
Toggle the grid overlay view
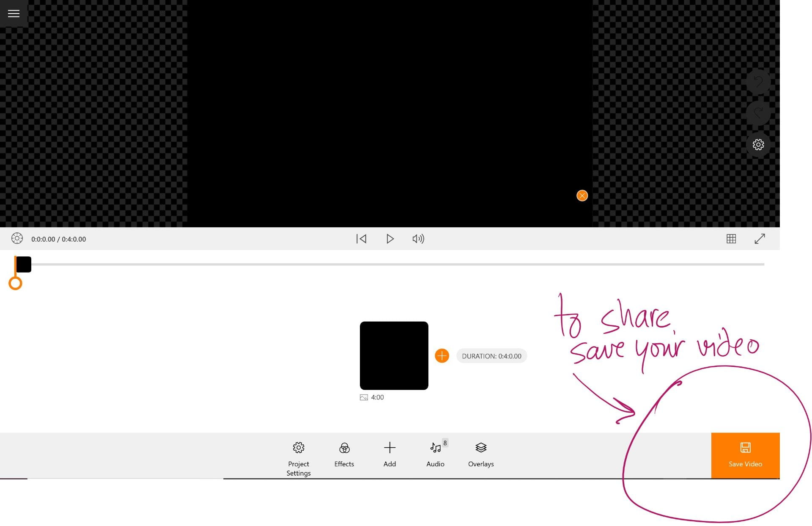tap(731, 239)
